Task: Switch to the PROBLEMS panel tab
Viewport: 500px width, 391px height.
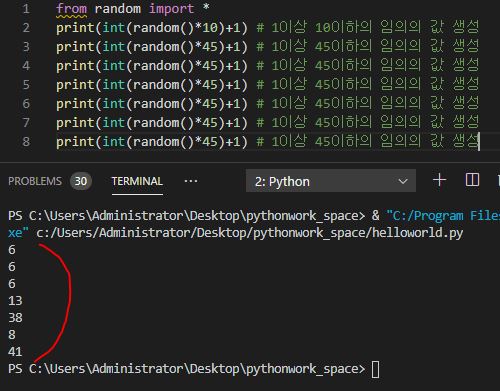Action: [35, 181]
